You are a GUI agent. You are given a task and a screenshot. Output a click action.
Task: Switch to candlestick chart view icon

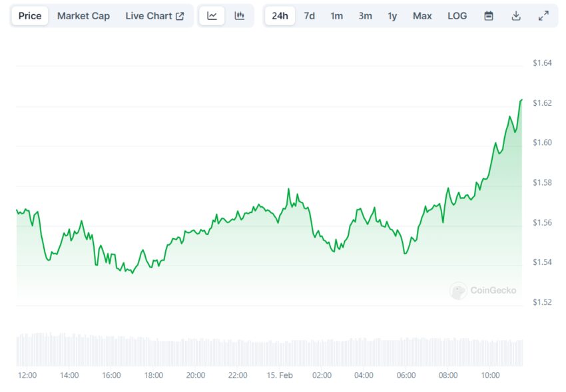coord(239,16)
